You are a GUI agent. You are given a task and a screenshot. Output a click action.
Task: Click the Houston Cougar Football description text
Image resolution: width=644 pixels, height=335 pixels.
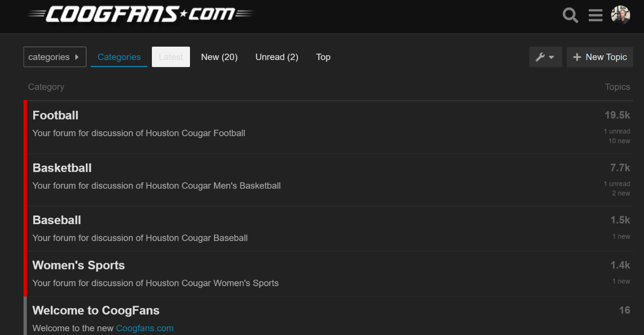tap(139, 133)
